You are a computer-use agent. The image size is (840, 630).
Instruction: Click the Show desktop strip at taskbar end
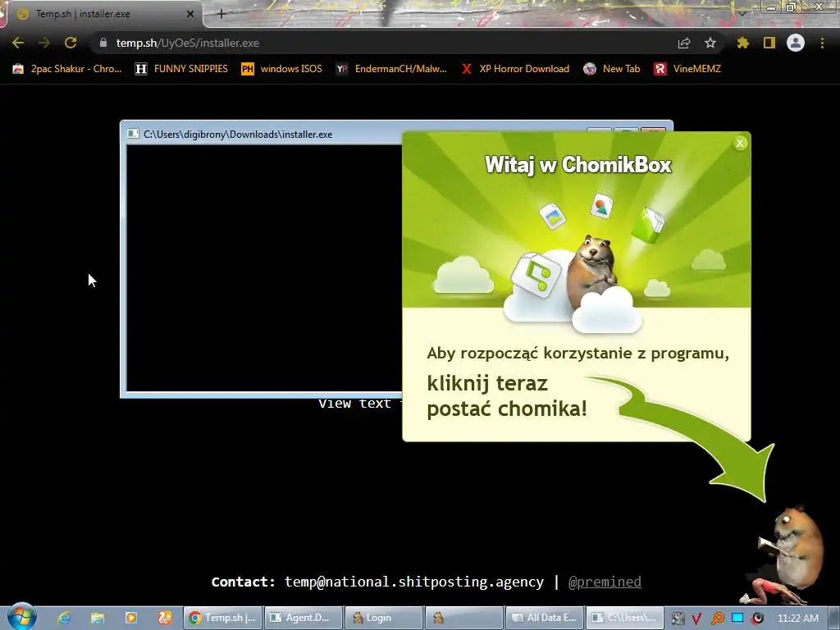point(834,618)
